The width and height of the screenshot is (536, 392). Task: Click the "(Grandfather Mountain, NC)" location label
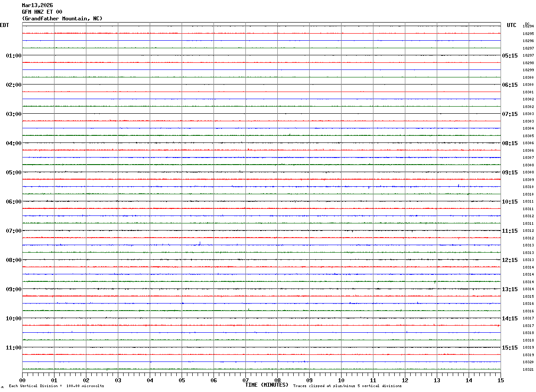[x=62, y=19]
